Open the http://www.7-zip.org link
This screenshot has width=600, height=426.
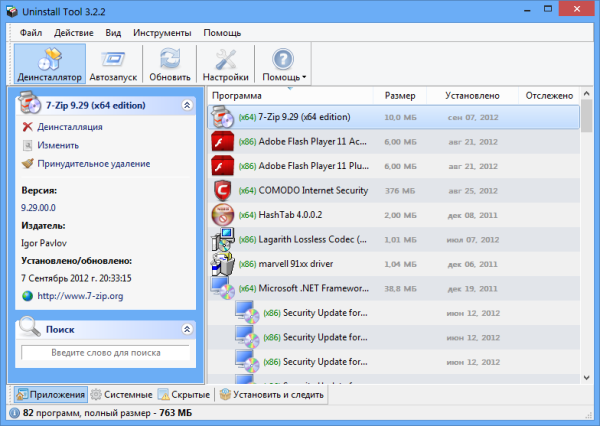coord(80,296)
